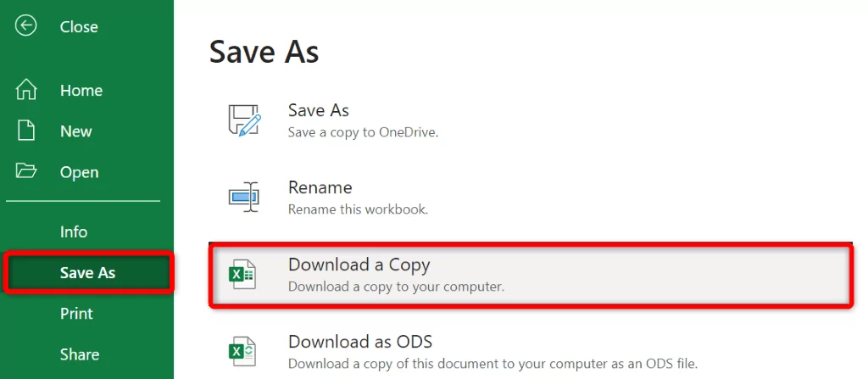The height and width of the screenshot is (379, 868).
Task: Choose the New text entry in the sidebar
Action: coord(75,131)
